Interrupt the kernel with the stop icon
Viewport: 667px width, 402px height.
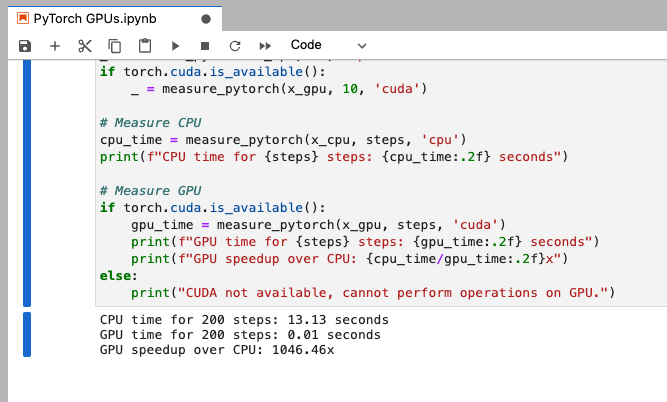point(205,46)
